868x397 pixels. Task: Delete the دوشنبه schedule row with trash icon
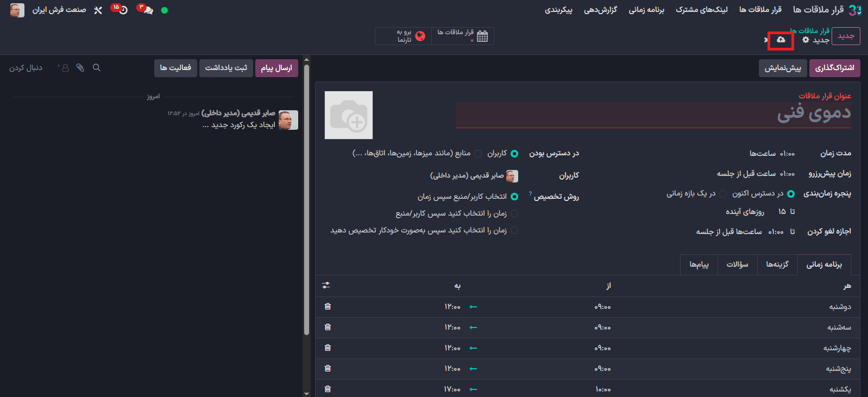(x=328, y=306)
